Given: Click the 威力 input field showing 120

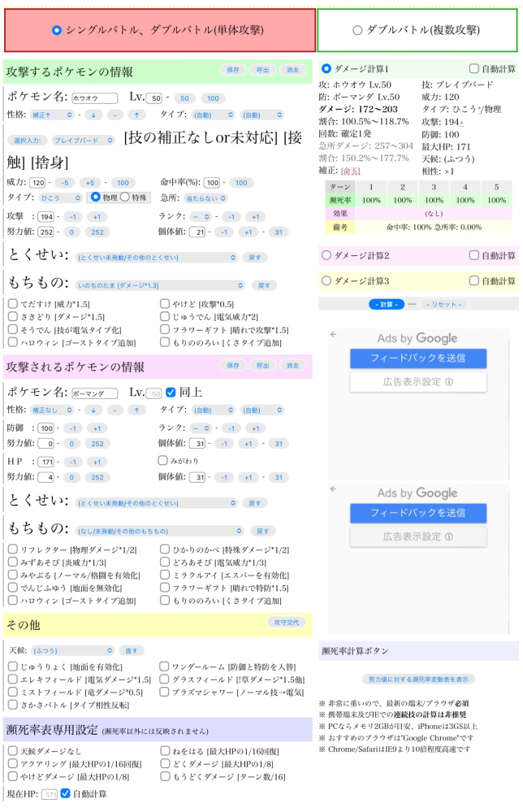Looking at the screenshot, I should pyautogui.click(x=38, y=183).
